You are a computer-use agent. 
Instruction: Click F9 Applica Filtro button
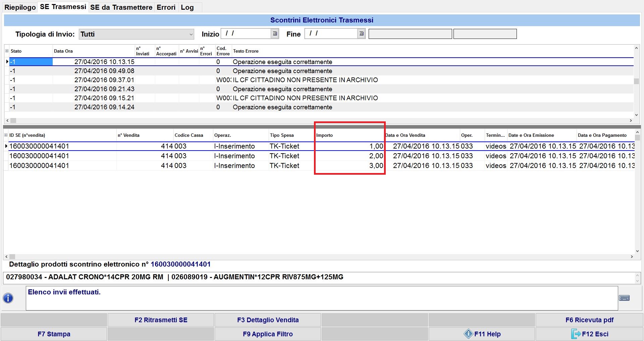pyautogui.click(x=268, y=334)
